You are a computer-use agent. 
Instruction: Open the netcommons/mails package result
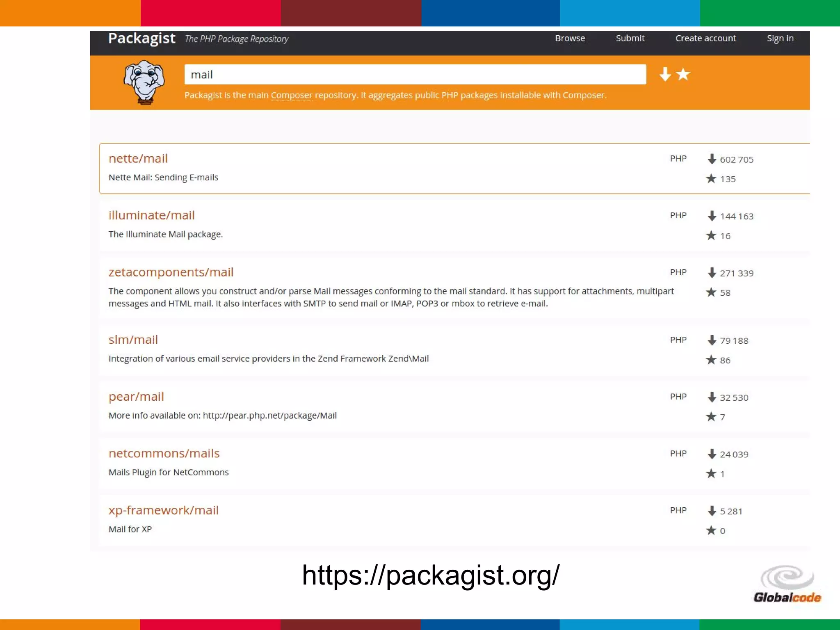pyautogui.click(x=164, y=453)
